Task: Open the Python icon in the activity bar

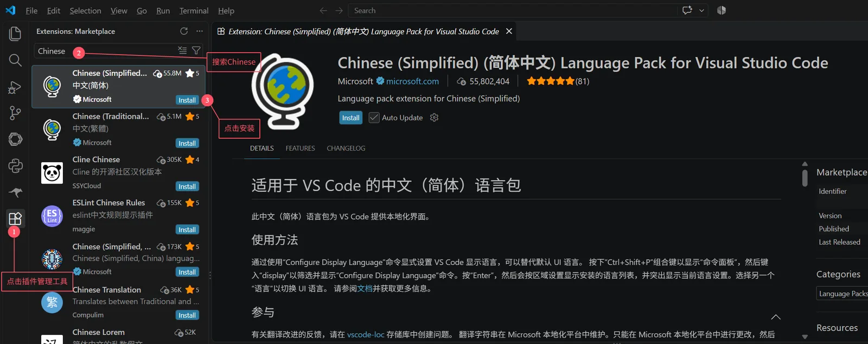Action: click(x=15, y=165)
